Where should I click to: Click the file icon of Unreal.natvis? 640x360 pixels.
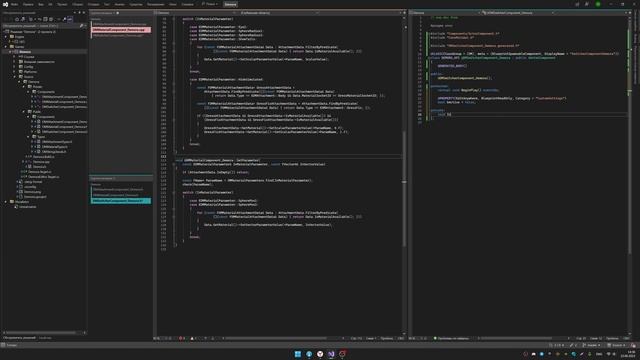coord(16,207)
